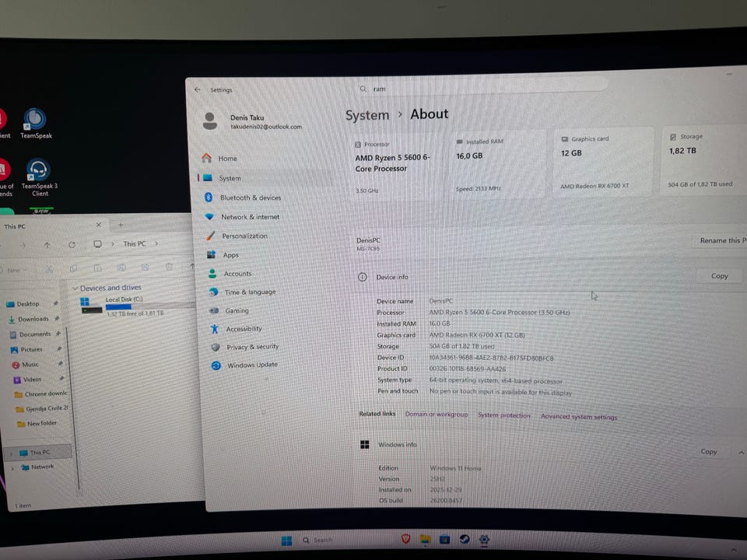
Task: Click the Device ID value text
Action: click(491, 358)
